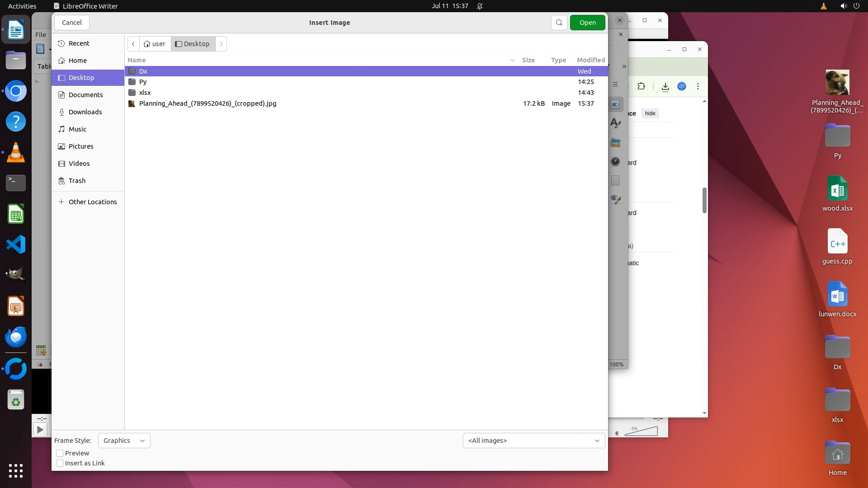Sort files by Modified column
This screenshot has height=488, width=868.
[x=590, y=60]
